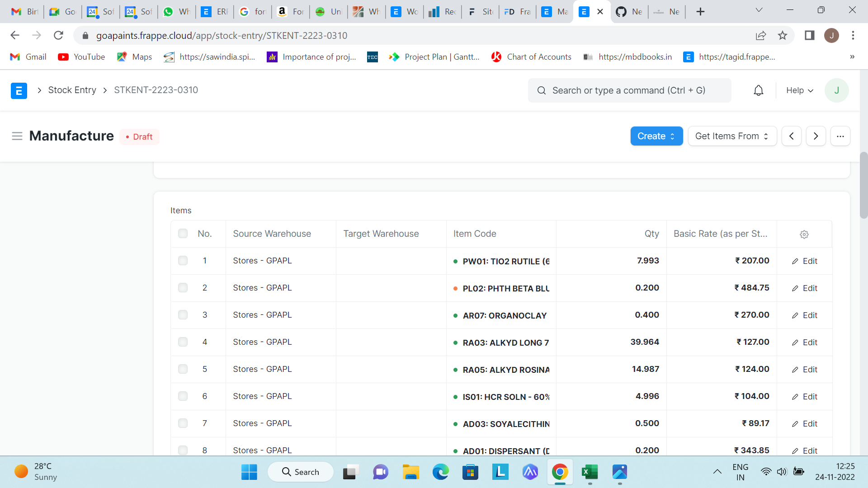Switch to the GitHub browser tab

click(x=629, y=12)
